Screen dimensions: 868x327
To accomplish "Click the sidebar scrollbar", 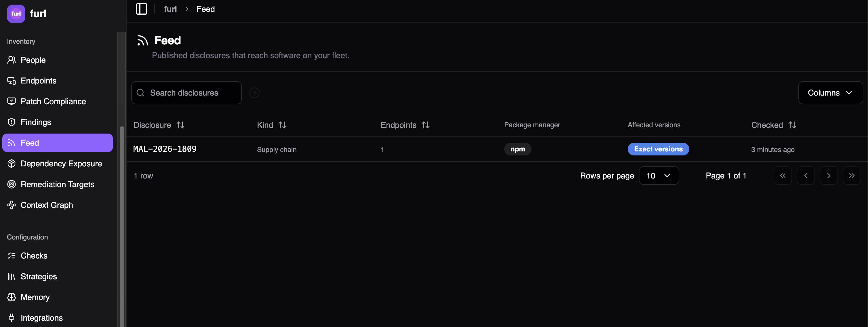I will 122,226.
